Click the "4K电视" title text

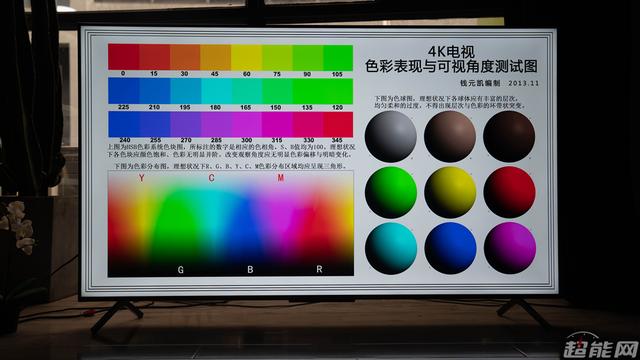coord(451,52)
